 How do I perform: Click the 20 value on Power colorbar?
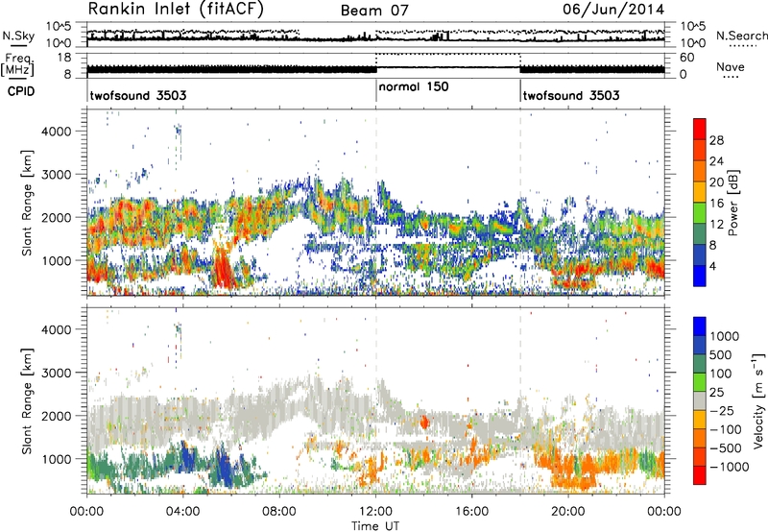point(716,182)
